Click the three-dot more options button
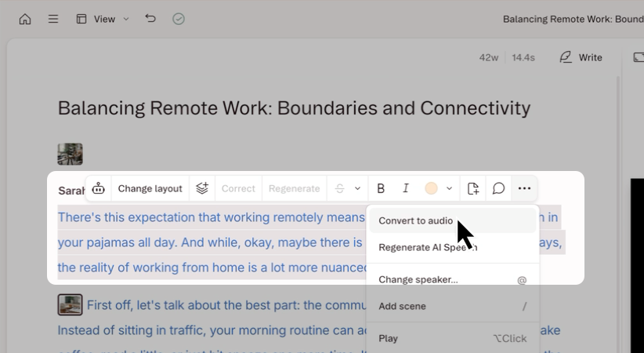This screenshot has width=644, height=353. point(524,188)
